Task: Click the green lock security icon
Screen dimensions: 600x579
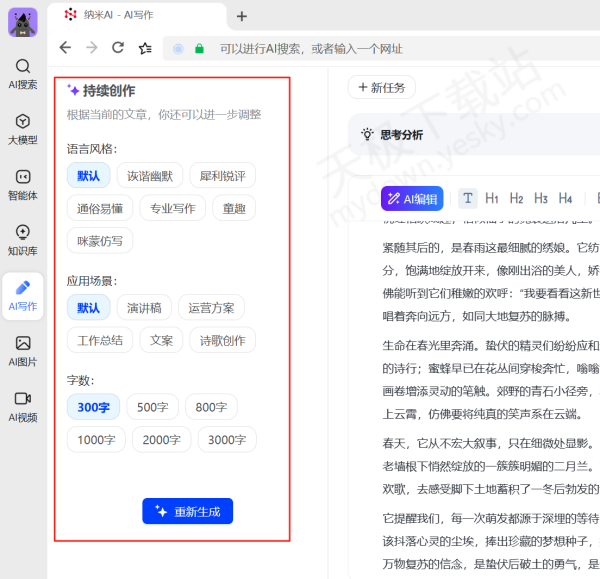Action: [x=199, y=49]
